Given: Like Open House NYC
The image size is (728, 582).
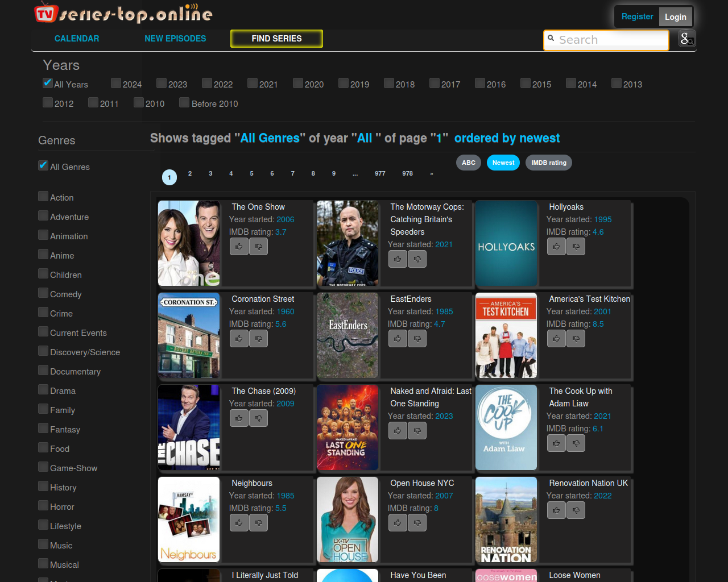Looking at the screenshot, I should click(398, 523).
